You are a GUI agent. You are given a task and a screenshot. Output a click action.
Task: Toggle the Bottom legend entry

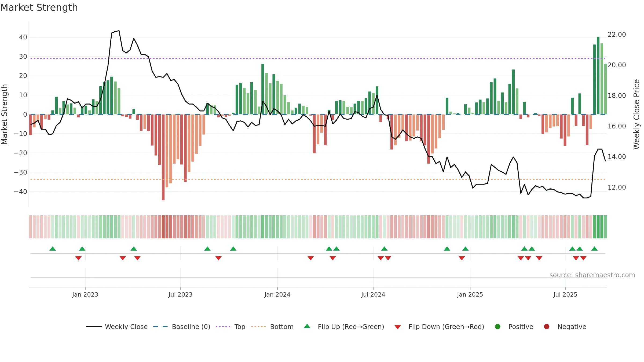pyautogui.click(x=272, y=327)
